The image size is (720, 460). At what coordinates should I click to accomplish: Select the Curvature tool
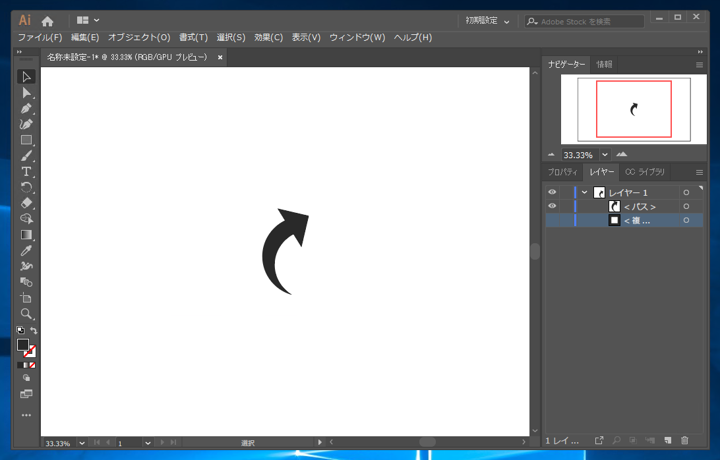point(26,124)
